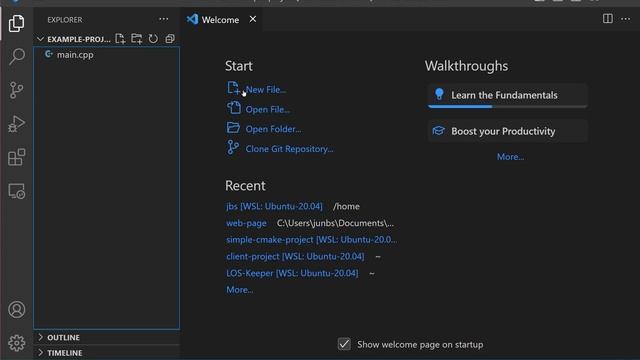Viewport: 640px width, 360px height.
Task: Open Learn the Fundamentals walkthrough
Action: (507, 96)
